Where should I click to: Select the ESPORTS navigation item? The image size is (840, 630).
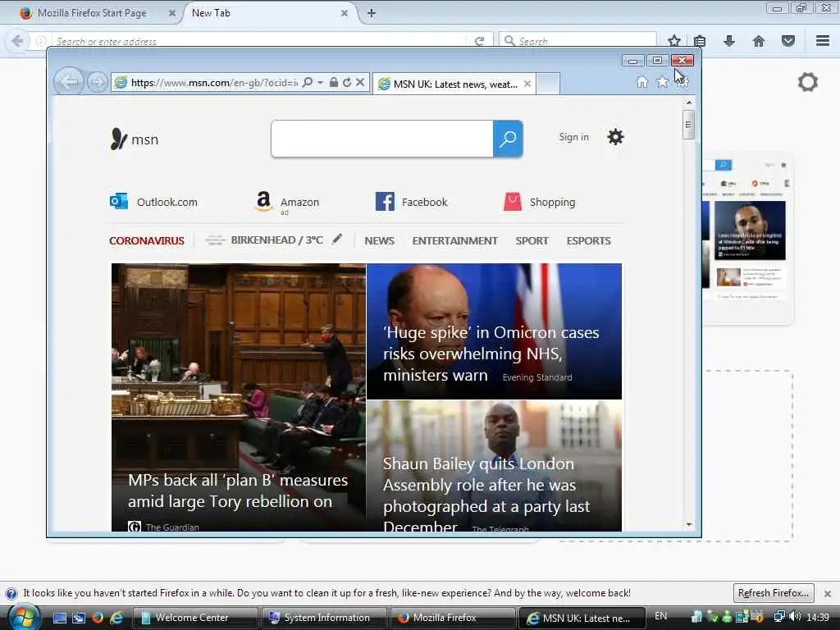(x=588, y=240)
